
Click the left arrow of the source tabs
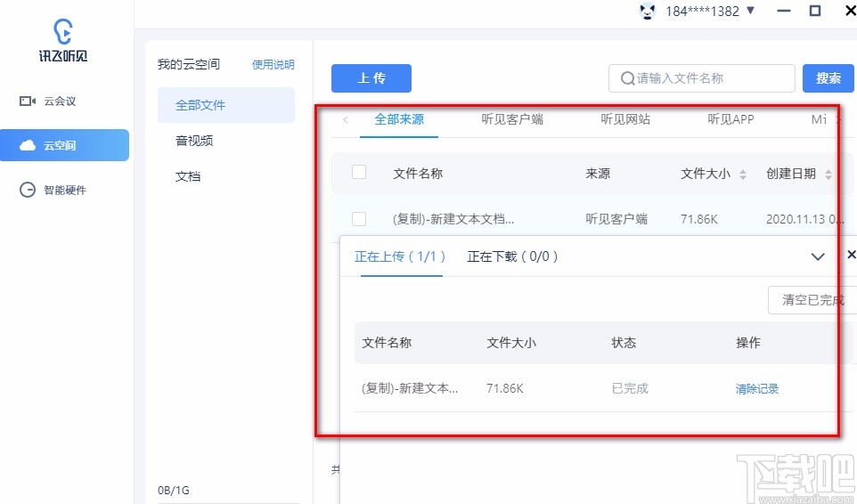(x=346, y=119)
